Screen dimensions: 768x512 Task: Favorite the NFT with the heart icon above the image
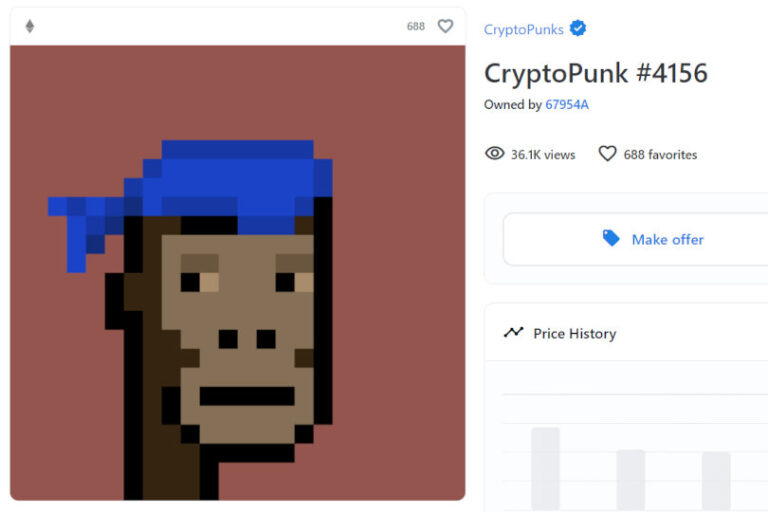pos(445,26)
